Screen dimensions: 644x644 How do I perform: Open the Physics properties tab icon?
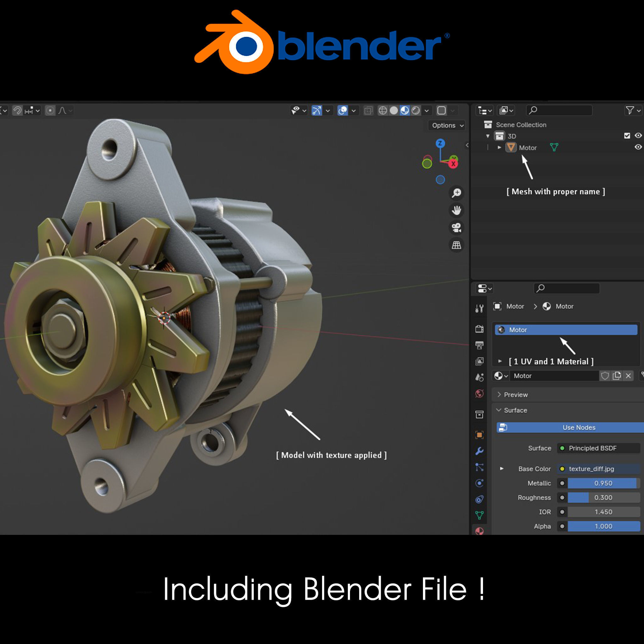tap(479, 483)
